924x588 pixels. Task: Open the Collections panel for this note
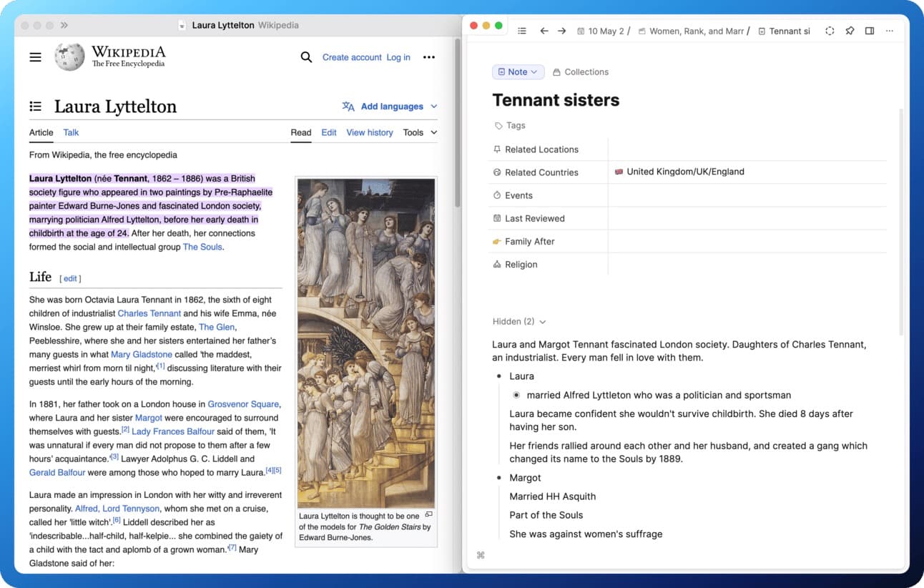(x=580, y=72)
